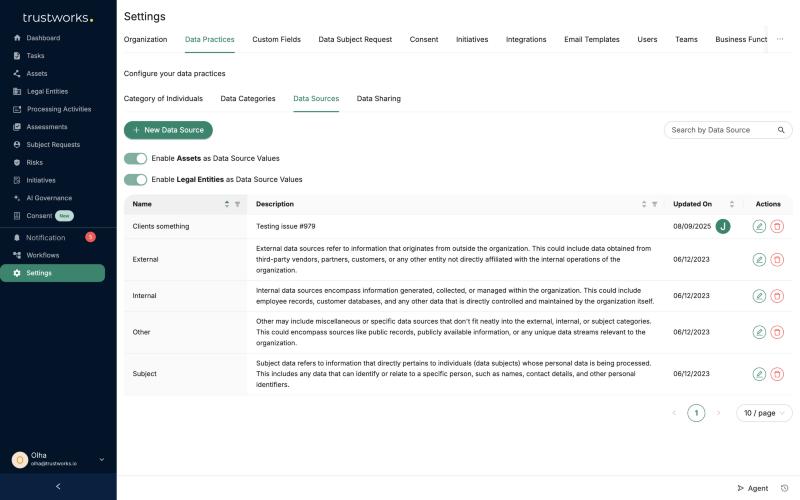Sort by Updated On column
The width and height of the screenshot is (800, 500).
click(732, 204)
